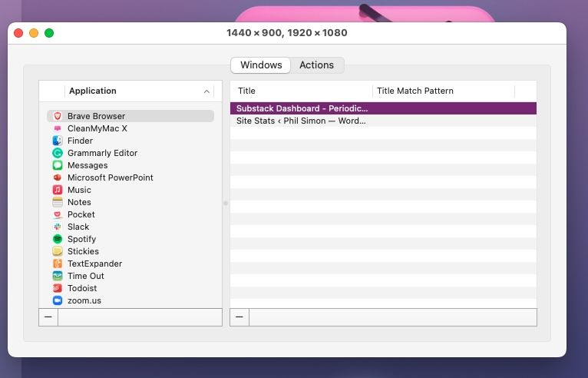The image size is (588, 378).
Task: Toggle sort order on Application column
Action: click(x=206, y=91)
